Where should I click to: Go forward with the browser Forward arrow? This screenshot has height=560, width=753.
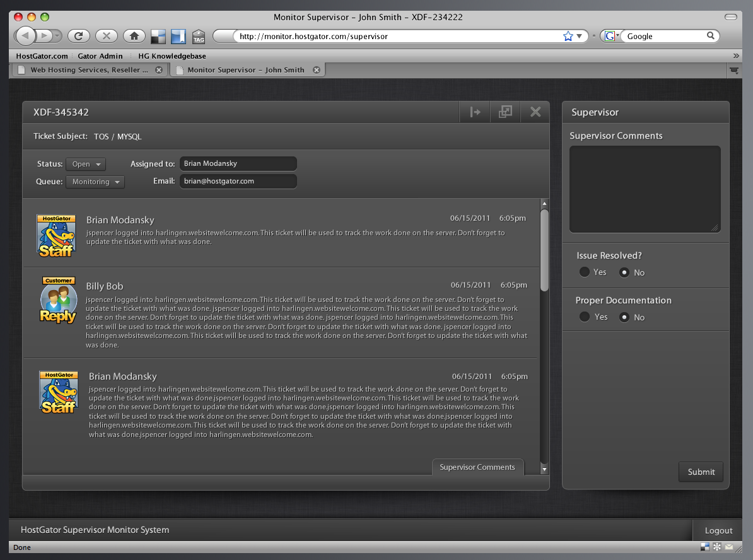click(x=44, y=35)
